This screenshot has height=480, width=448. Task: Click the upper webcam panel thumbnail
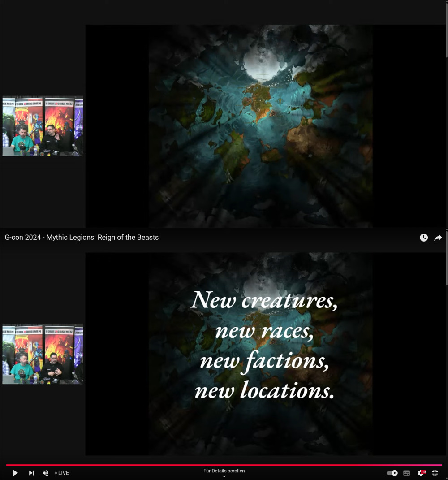(x=43, y=126)
